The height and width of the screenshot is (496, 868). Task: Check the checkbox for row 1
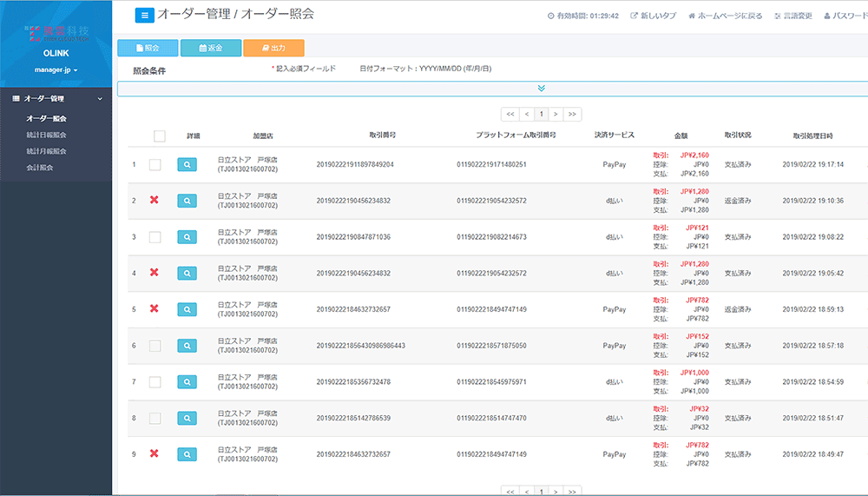[x=155, y=164]
